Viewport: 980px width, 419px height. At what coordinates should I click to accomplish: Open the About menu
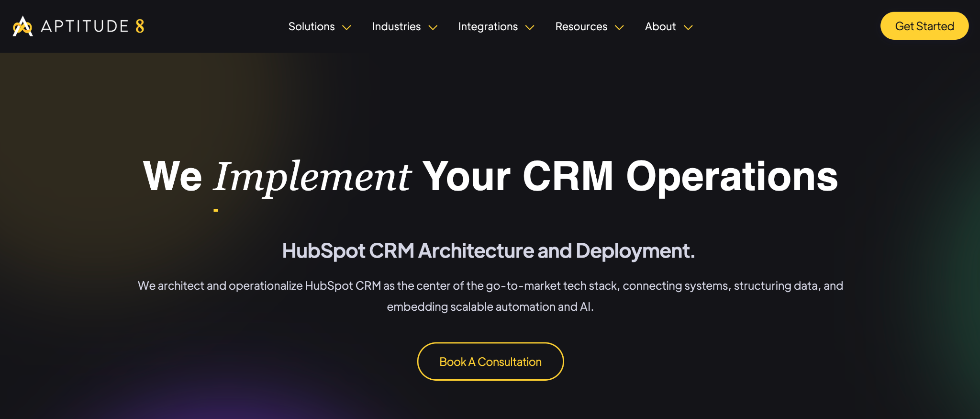[x=660, y=26]
